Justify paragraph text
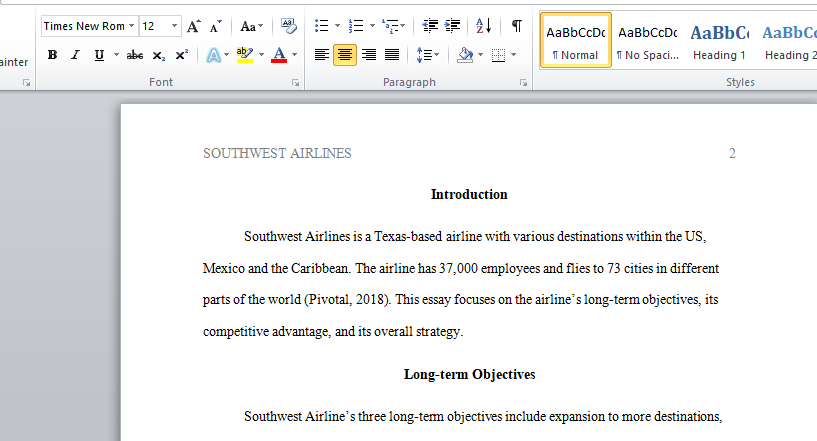The width and height of the screenshot is (817, 441). tap(392, 55)
